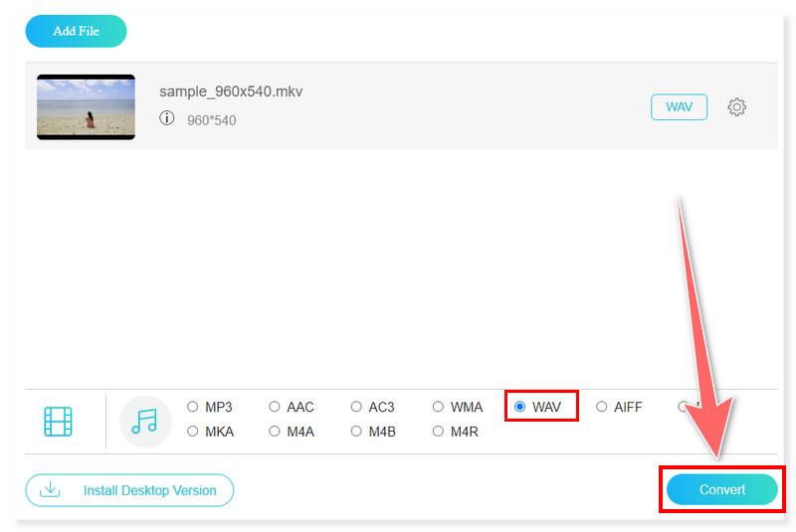Click the 960*540 resolution text

tap(212, 120)
